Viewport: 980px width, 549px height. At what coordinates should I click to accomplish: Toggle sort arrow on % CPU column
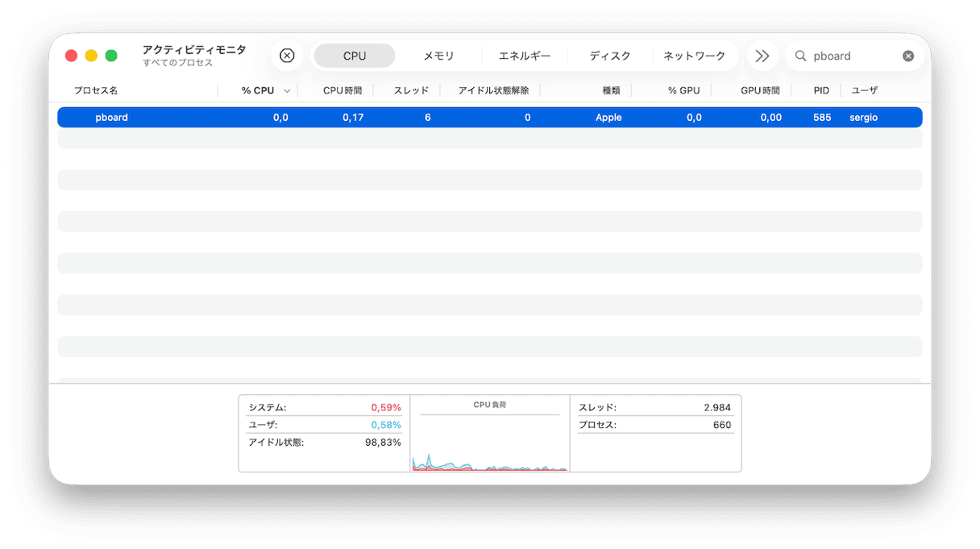pos(287,91)
